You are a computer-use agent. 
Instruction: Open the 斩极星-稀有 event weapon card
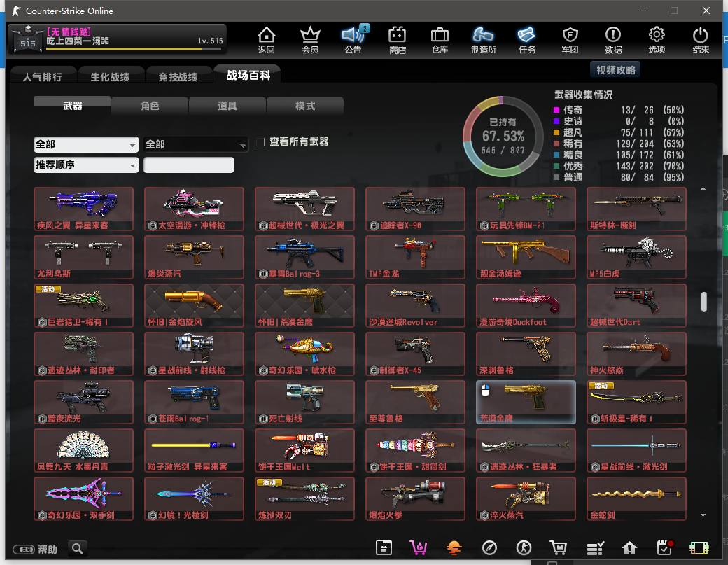pos(636,402)
